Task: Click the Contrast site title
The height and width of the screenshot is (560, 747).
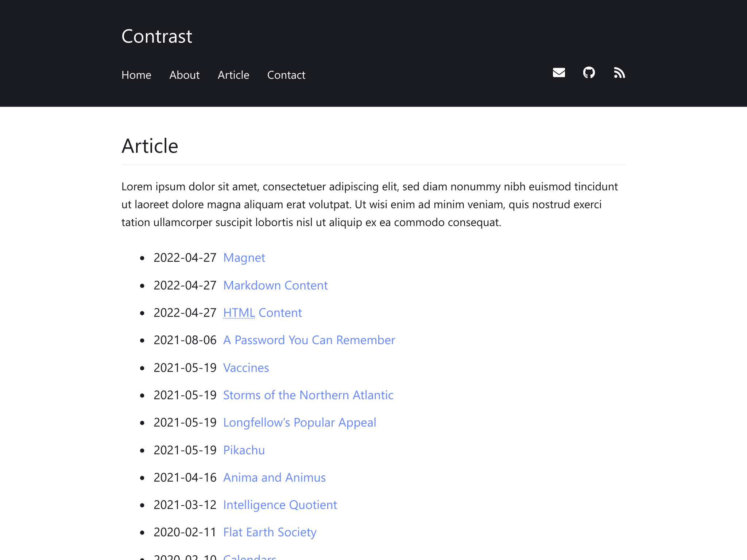Action: click(x=157, y=36)
